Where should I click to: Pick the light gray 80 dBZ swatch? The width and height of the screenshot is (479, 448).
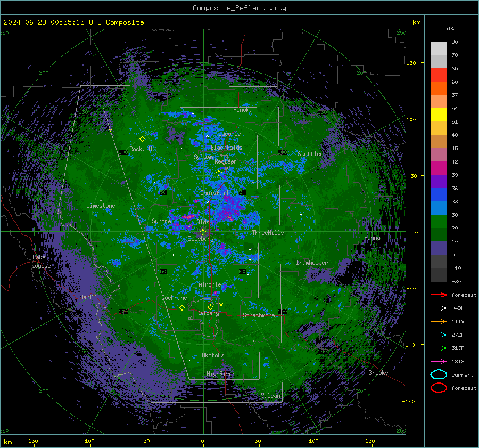(x=439, y=48)
